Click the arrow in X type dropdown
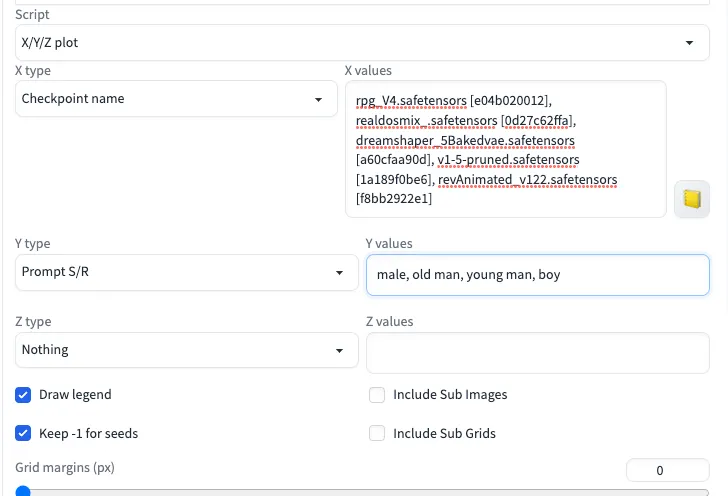The height and width of the screenshot is (496, 728). point(319,99)
